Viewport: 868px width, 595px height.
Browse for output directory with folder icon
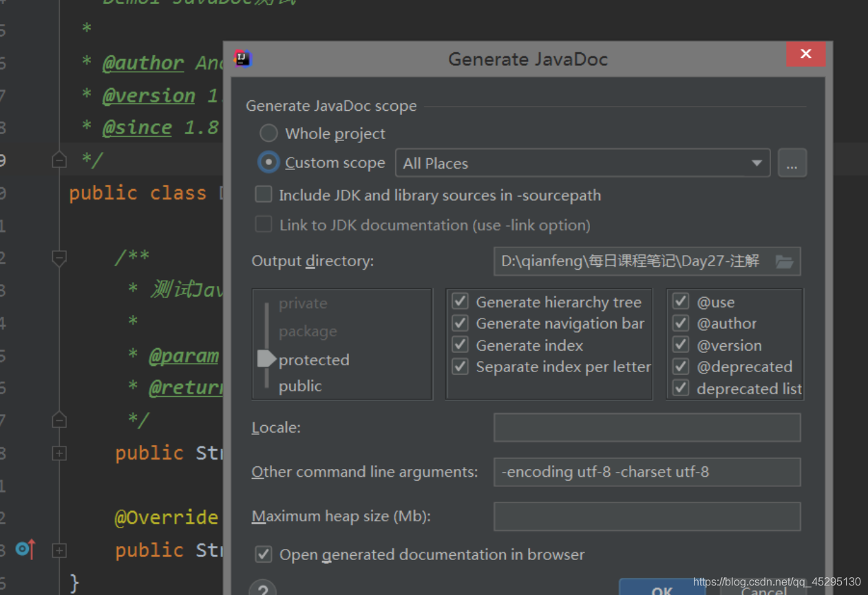click(x=784, y=261)
